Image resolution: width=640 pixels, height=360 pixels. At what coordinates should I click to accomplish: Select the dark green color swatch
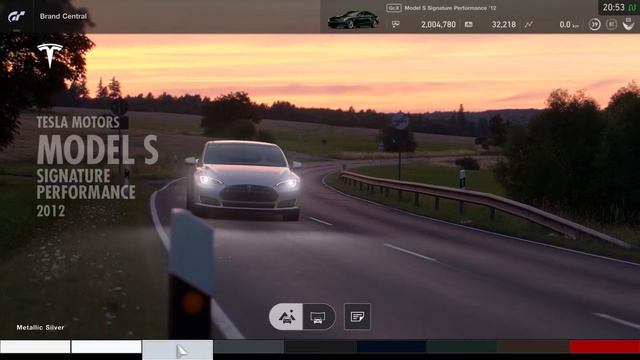coord(462,347)
